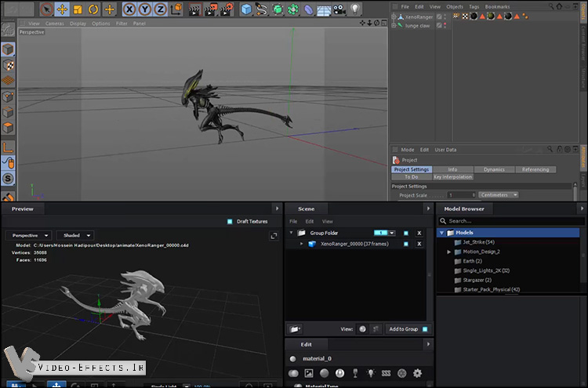Remove XenoRanger_00000 with X button
The image size is (588, 388).
coord(419,244)
